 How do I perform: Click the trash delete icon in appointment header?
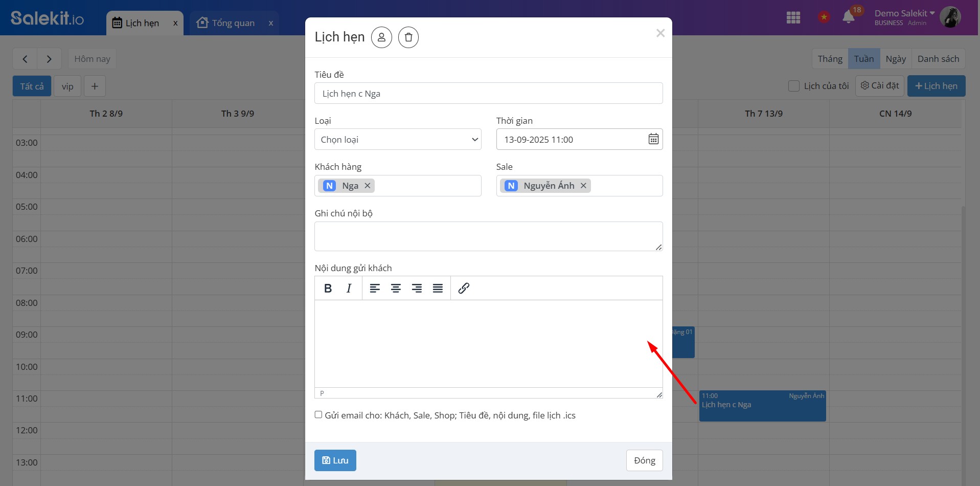point(408,37)
